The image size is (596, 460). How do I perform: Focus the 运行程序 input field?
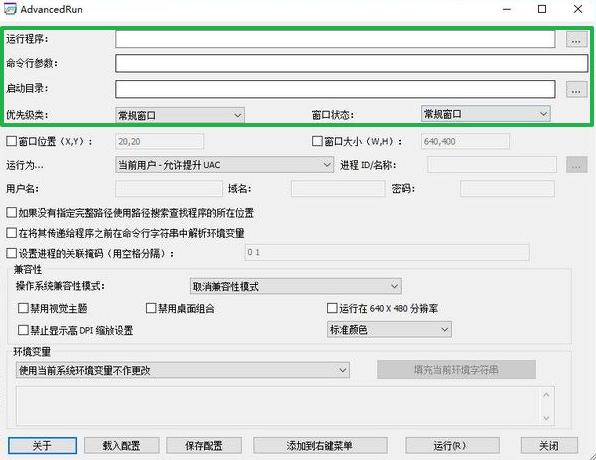335,40
